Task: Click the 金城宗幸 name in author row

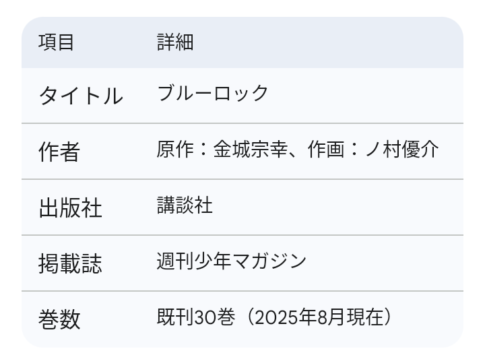Action: click(x=251, y=149)
